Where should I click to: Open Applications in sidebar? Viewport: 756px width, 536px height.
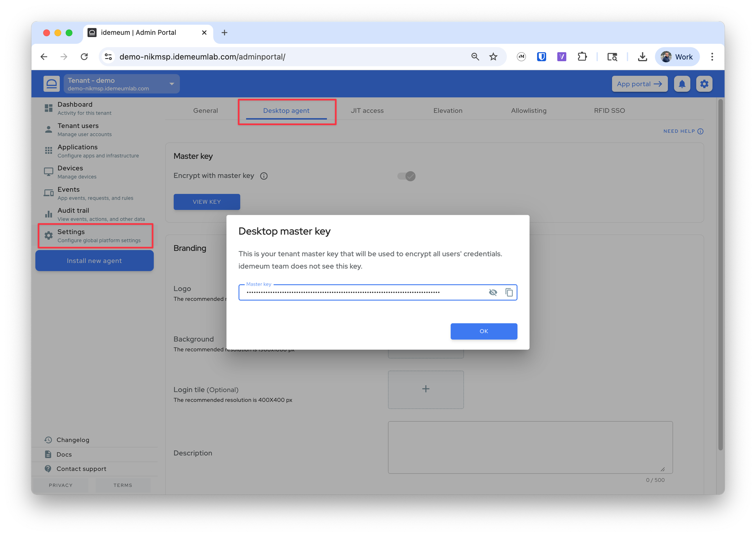point(94,151)
